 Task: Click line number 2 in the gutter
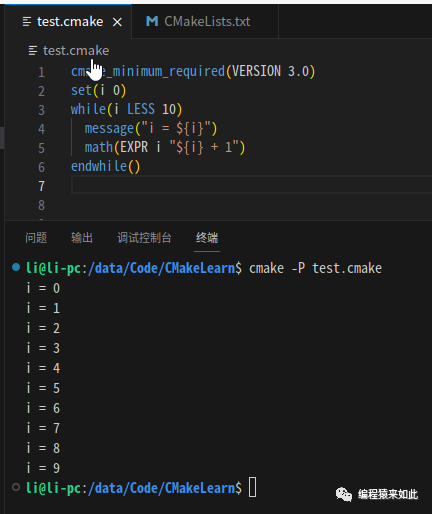click(x=41, y=91)
